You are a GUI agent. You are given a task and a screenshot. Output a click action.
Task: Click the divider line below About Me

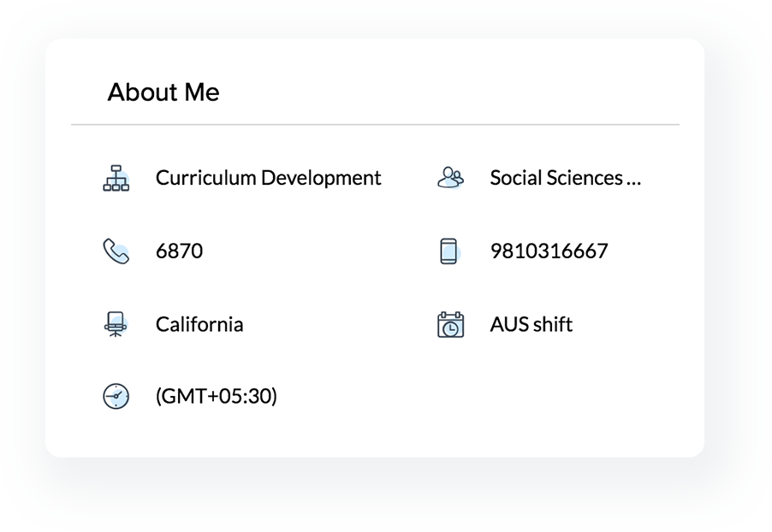[x=375, y=125]
